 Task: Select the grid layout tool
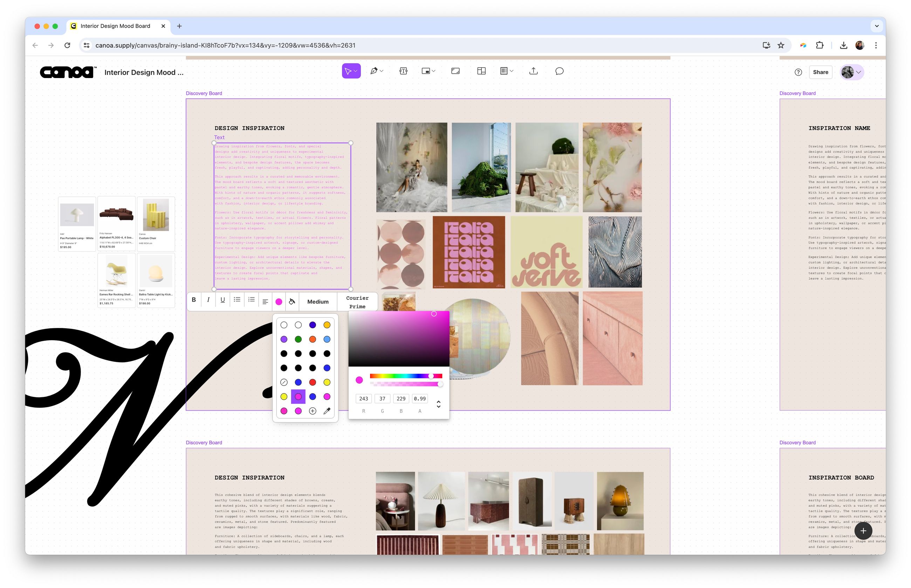pos(481,71)
